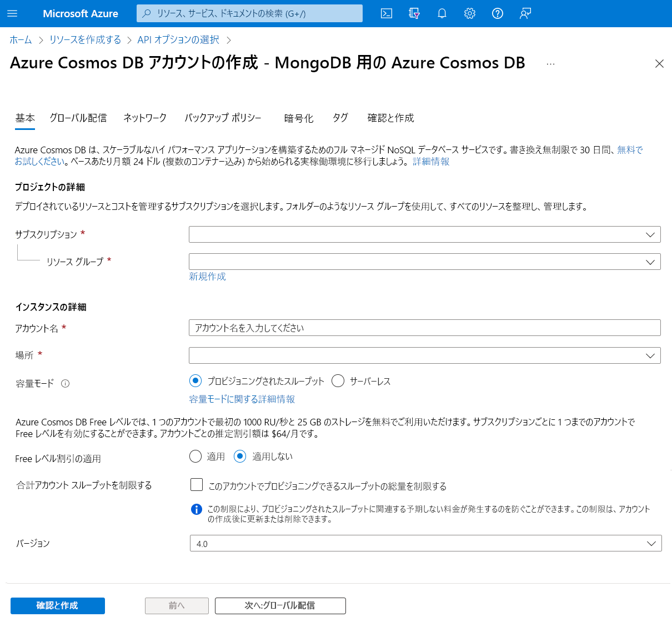Click the Microsoft Azure logo text
This screenshot has width=672, height=627.
pos(81,13)
